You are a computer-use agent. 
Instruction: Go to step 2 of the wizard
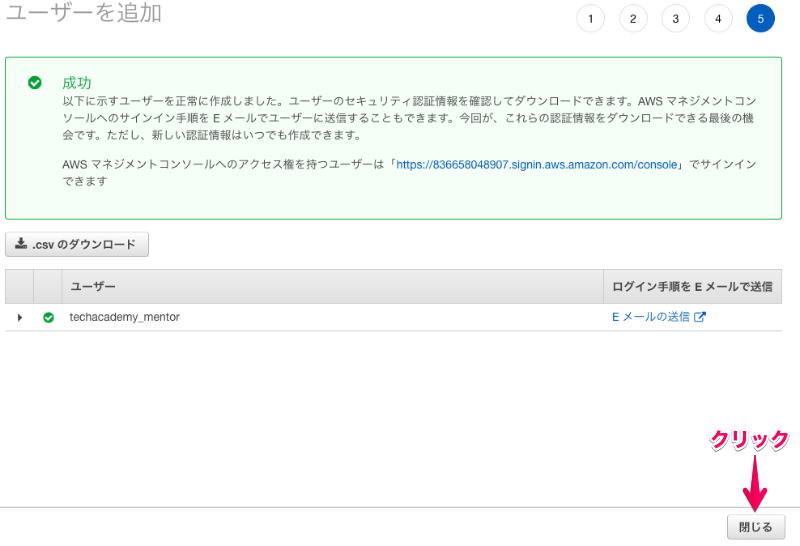[x=633, y=19]
